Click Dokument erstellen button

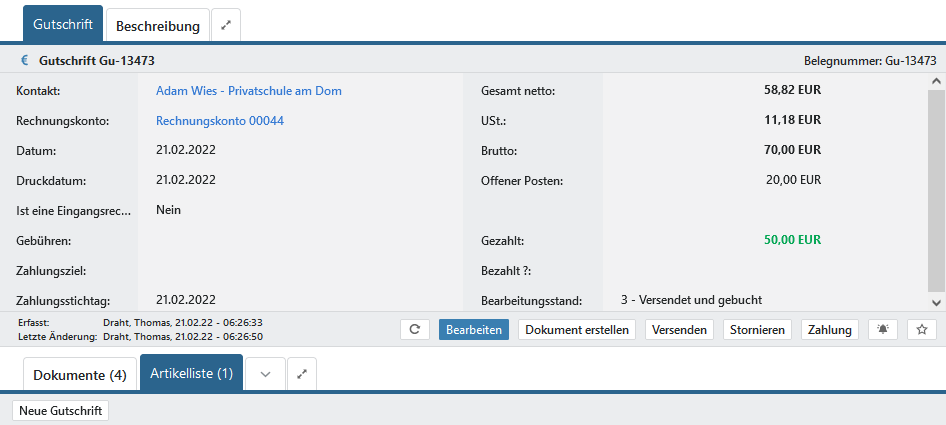[577, 330]
